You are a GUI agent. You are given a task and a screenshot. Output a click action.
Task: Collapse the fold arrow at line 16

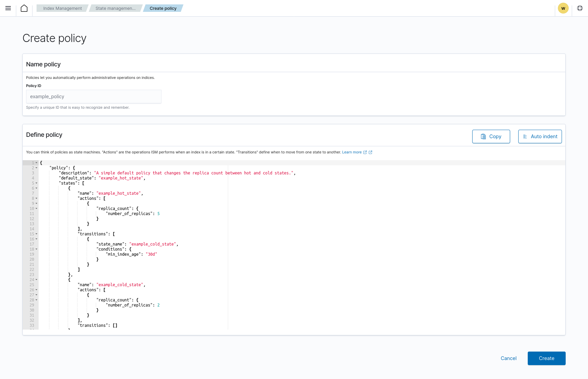click(x=37, y=239)
